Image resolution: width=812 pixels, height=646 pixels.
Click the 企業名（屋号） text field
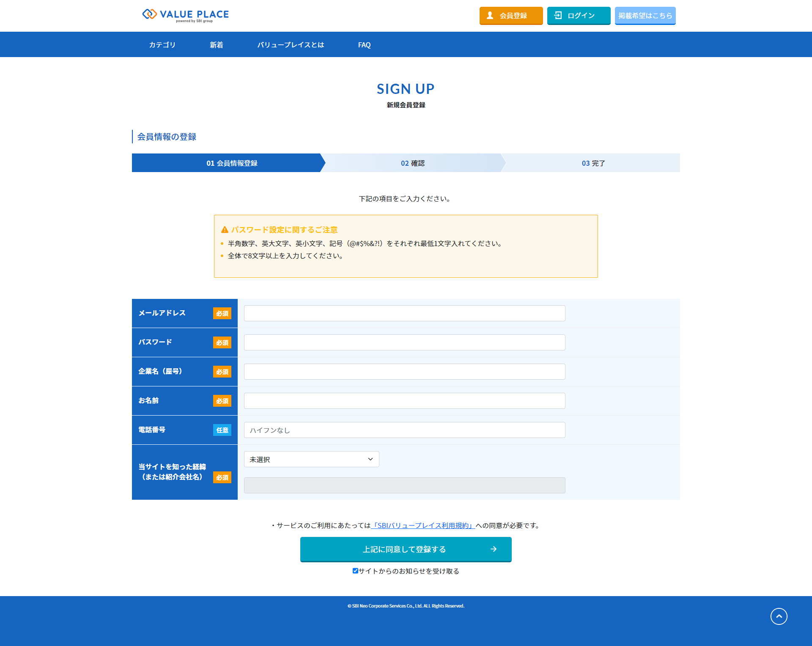point(404,372)
